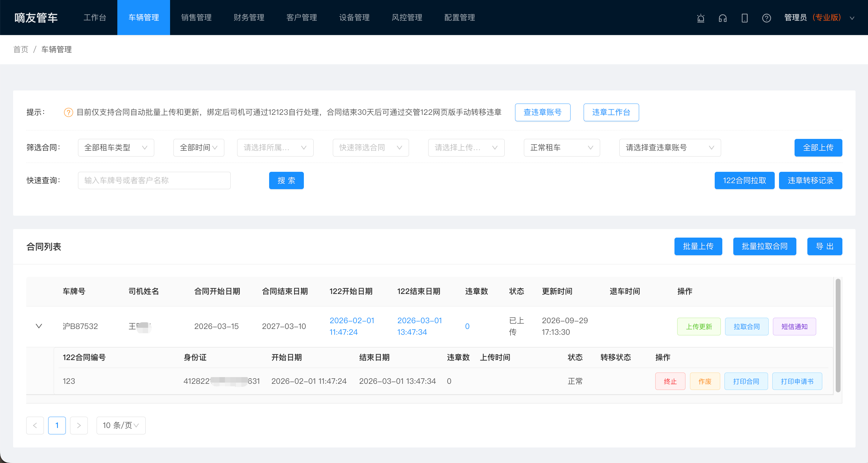Click the 首页 breadcrumb link
868x463 pixels.
point(21,50)
